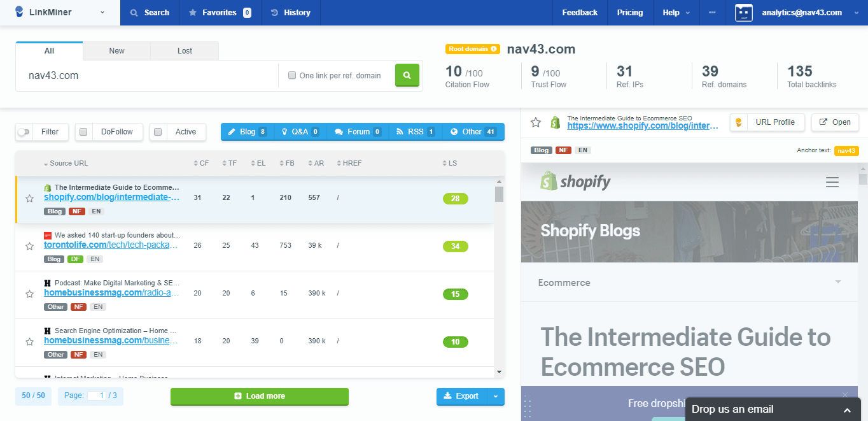The height and width of the screenshot is (421, 868).
Task: Click the LinkMiner logo
Action: point(42,13)
